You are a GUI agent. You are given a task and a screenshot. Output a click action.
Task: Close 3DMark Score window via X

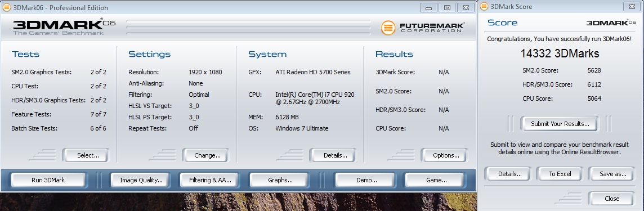[x=632, y=7]
